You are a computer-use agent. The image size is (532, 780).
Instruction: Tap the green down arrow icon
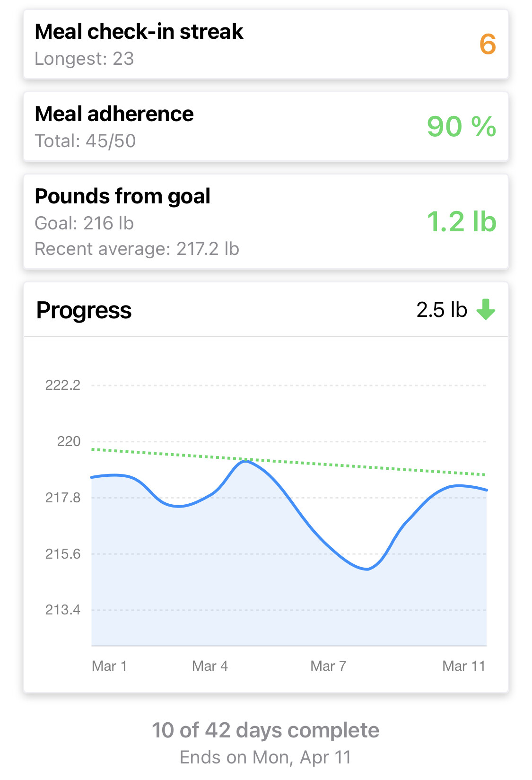[x=486, y=310]
